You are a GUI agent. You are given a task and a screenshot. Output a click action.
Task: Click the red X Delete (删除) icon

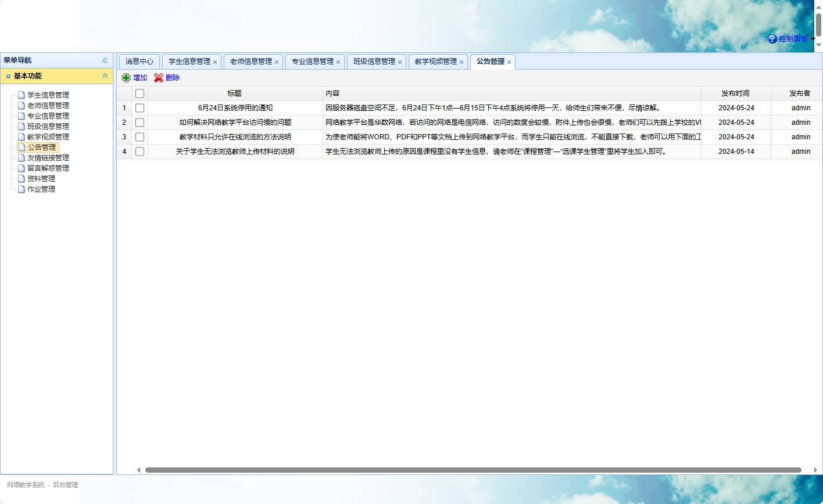pos(158,77)
